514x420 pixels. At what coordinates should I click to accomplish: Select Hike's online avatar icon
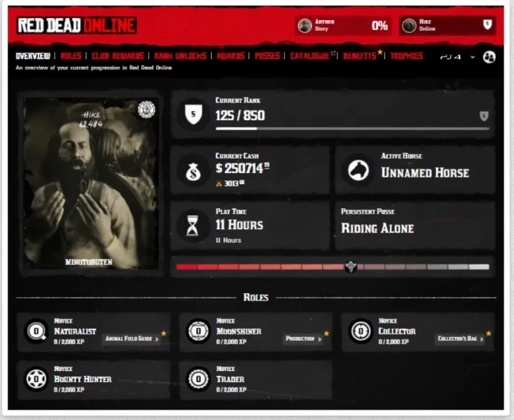[409, 25]
